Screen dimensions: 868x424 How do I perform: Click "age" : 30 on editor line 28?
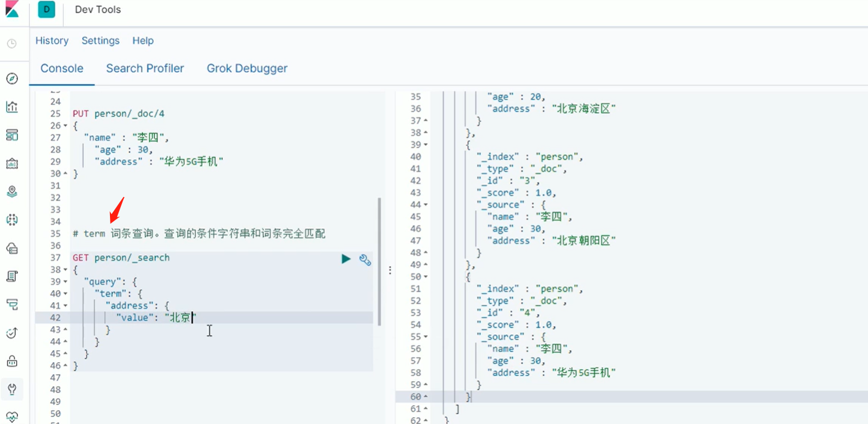(124, 150)
